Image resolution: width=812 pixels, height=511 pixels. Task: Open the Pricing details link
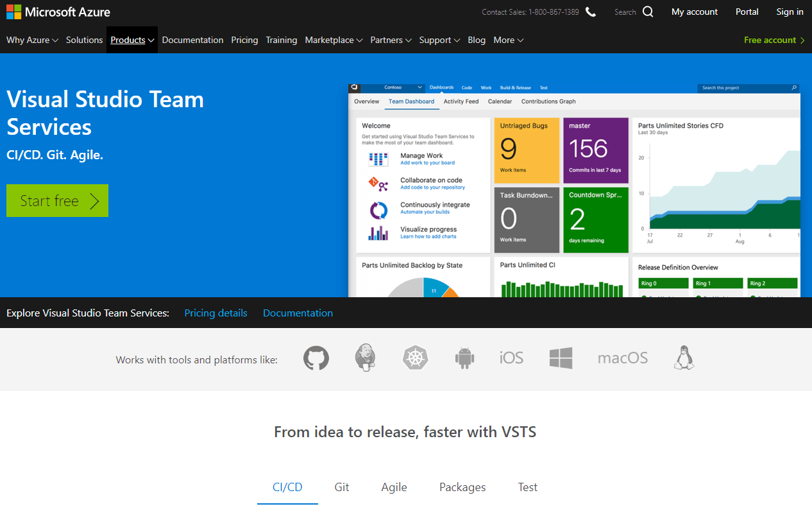click(216, 313)
